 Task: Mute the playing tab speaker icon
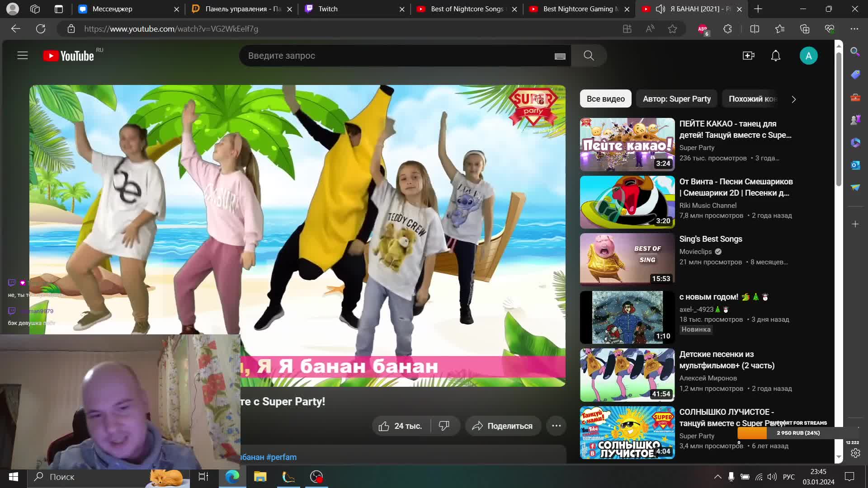(660, 9)
